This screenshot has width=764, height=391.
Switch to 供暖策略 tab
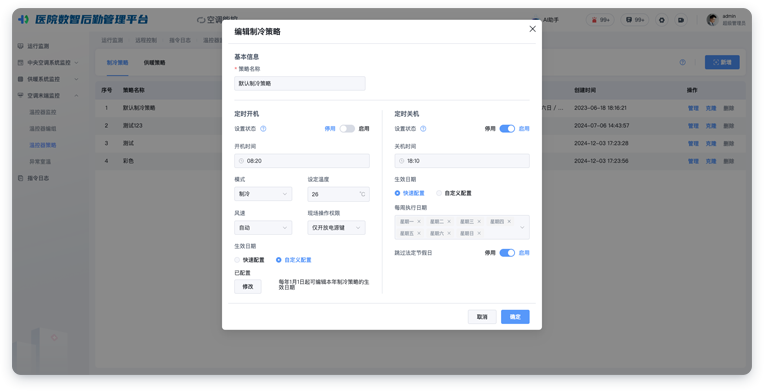tap(154, 62)
